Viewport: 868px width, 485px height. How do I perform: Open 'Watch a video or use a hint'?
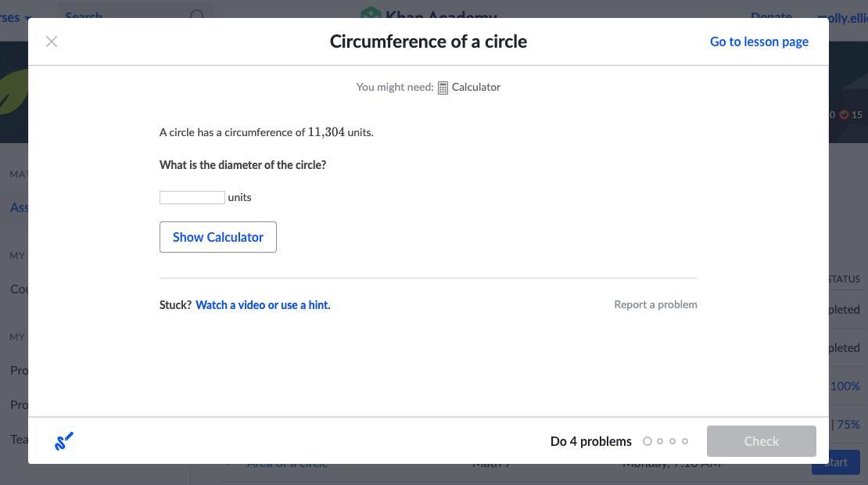click(x=263, y=305)
